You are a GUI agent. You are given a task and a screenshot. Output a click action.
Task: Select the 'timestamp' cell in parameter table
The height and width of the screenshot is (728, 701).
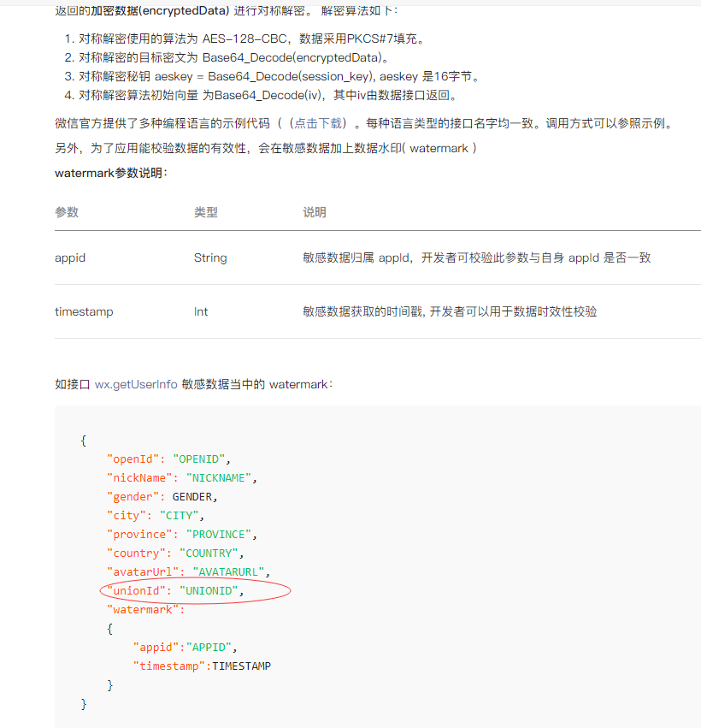[84, 311]
